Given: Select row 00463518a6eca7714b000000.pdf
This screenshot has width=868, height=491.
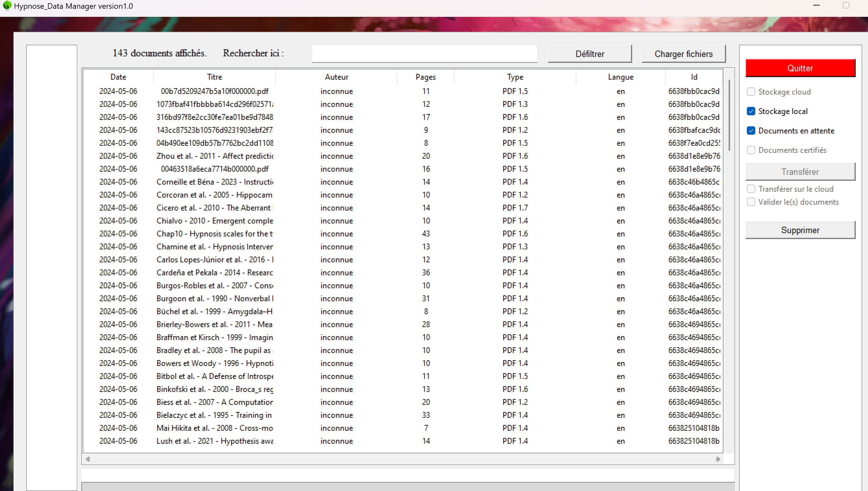Looking at the screenshot, I should click(x=403, y=169).
